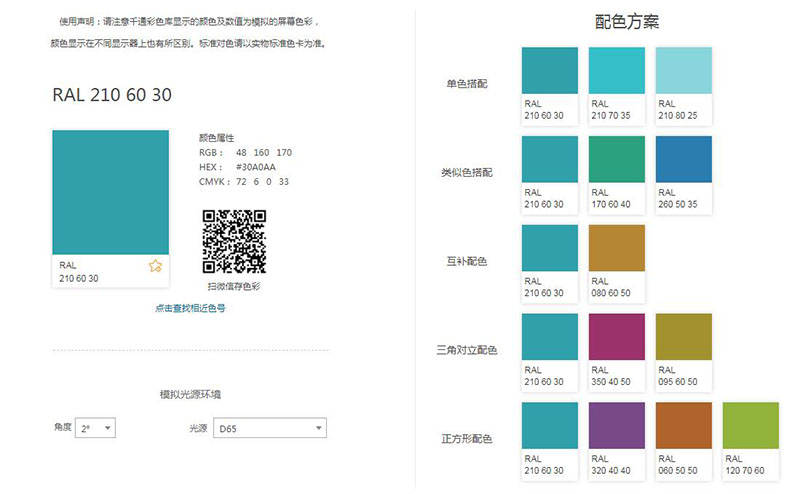800x494 pixels.
Task: Click the orange RAL 060 50 50 swatch
Action: pos(683,426)
